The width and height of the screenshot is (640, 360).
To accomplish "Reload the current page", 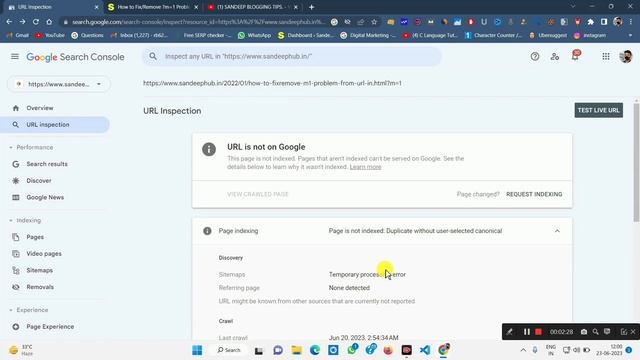I will tap(36, 22).
